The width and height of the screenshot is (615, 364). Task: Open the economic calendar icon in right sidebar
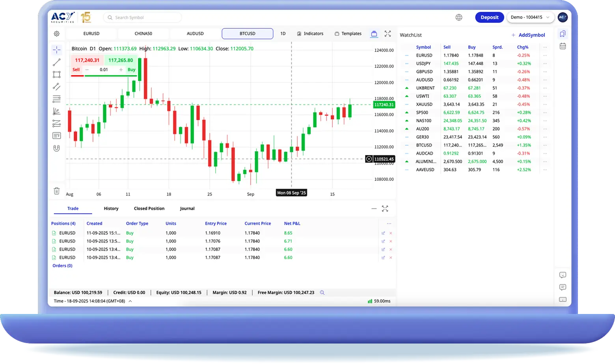coord(563,46)
